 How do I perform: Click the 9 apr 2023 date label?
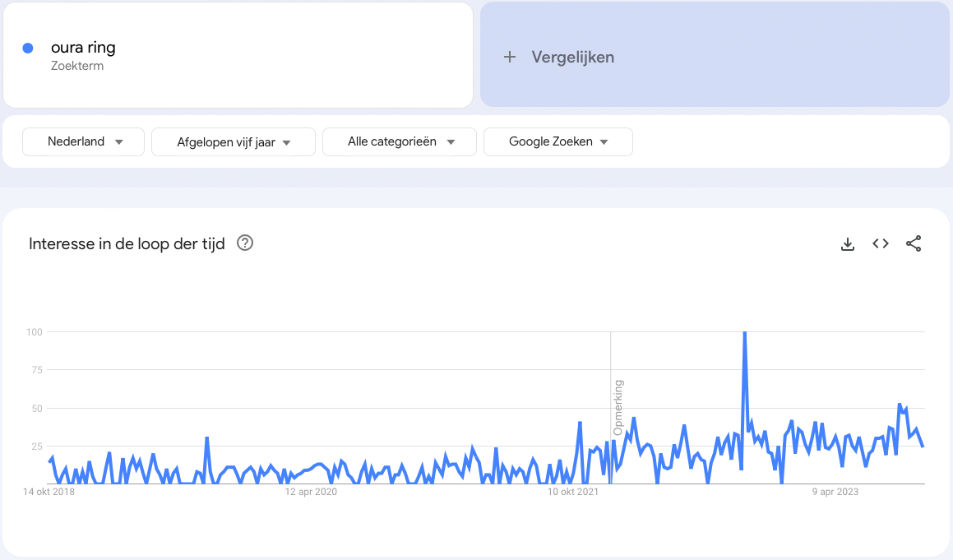tap(835, 492)
